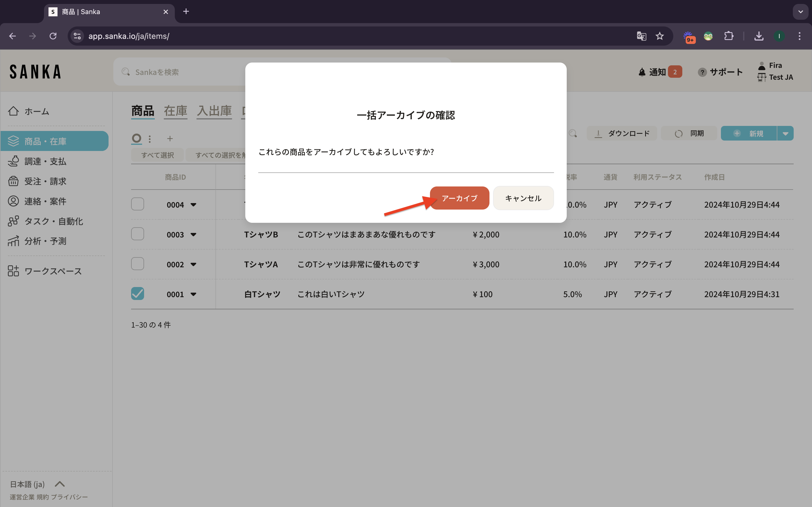812x507 pixels.
Task: Click the プライバシー footer link
Action: [x=69, y=497]
